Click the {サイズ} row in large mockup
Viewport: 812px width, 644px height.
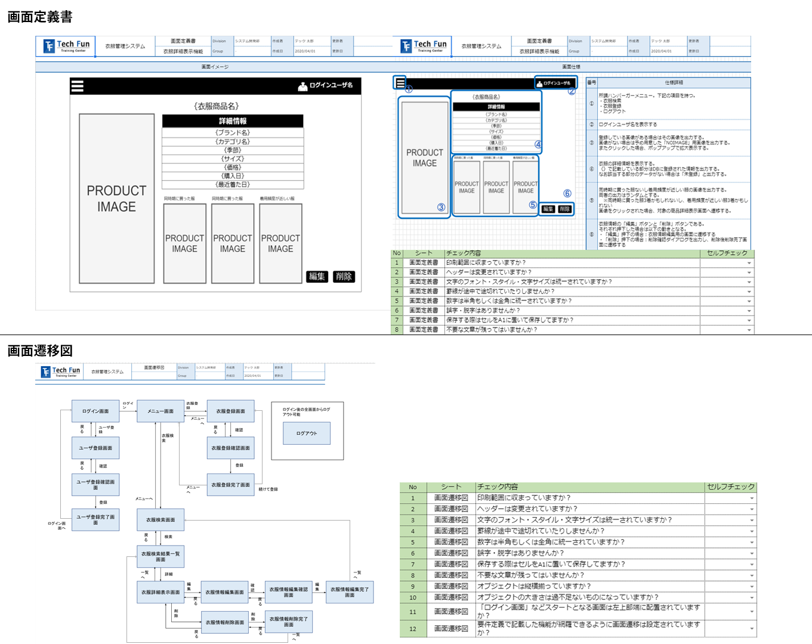(x=233, y=159)
